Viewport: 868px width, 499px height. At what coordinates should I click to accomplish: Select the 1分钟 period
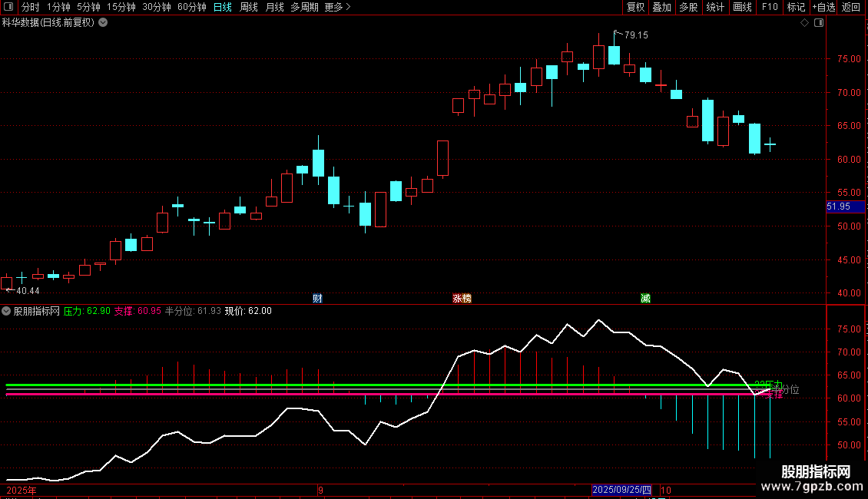[58, 7]
